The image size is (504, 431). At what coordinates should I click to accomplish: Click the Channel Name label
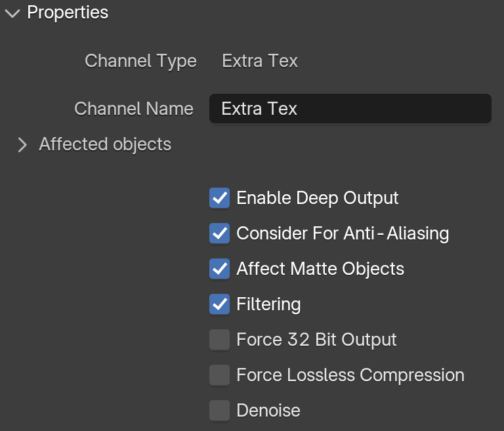134,109
